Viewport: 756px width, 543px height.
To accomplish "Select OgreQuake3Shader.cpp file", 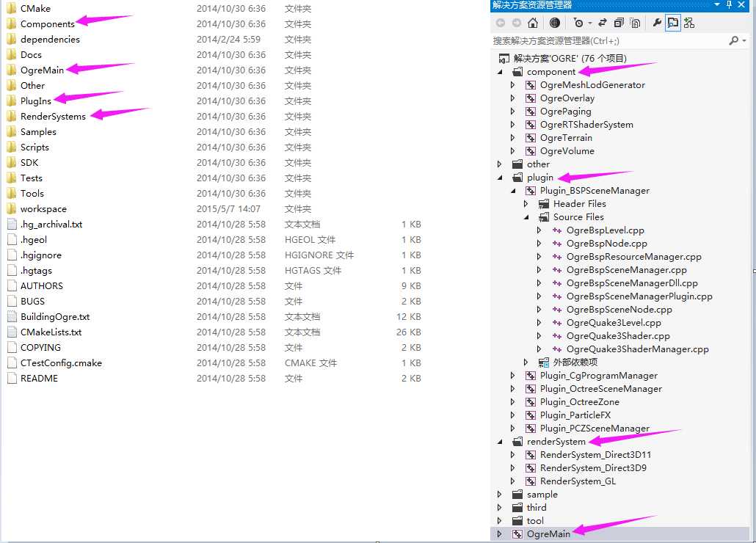I will [618, 336].
